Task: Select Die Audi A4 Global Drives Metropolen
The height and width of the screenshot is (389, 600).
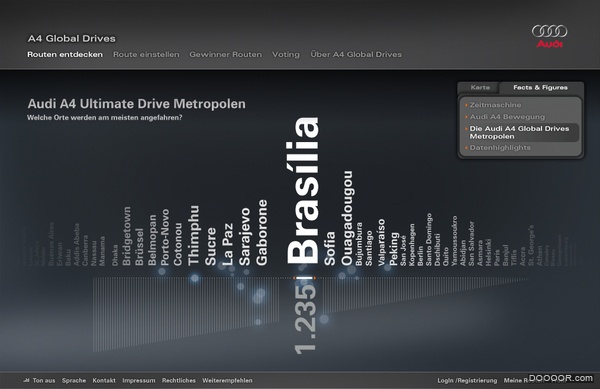Action: click(520, 132)
